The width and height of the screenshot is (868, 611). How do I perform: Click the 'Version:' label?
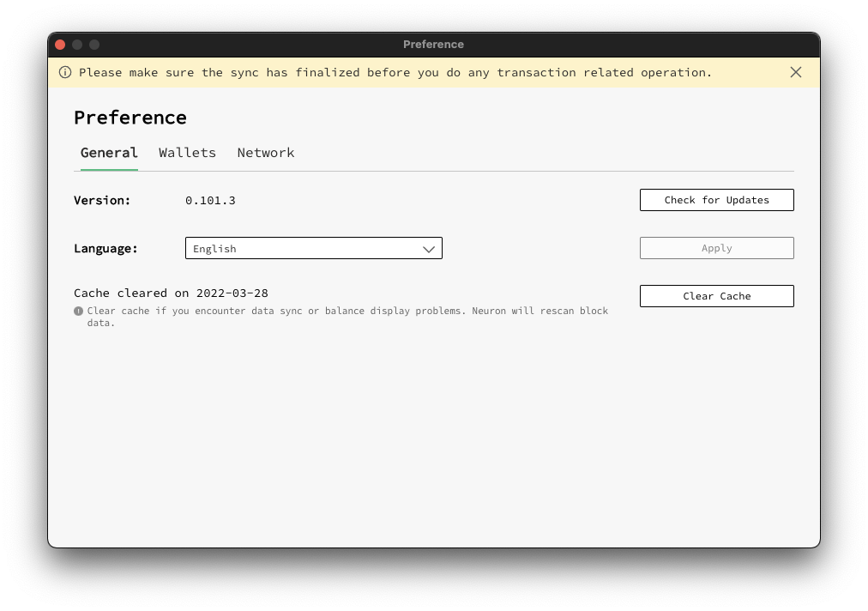[102, 201]
